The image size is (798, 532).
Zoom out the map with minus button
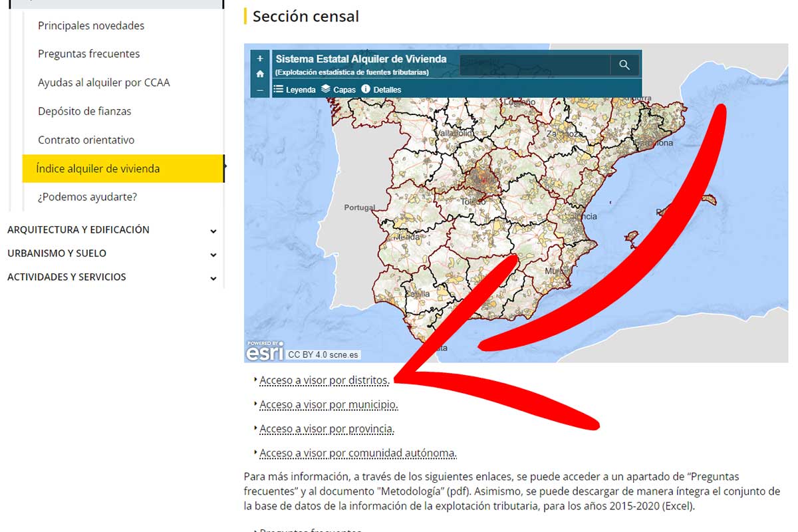point(259,90)
